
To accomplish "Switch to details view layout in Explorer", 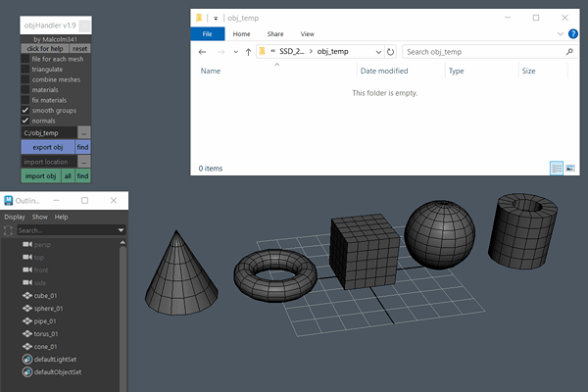I will [557, 169].
